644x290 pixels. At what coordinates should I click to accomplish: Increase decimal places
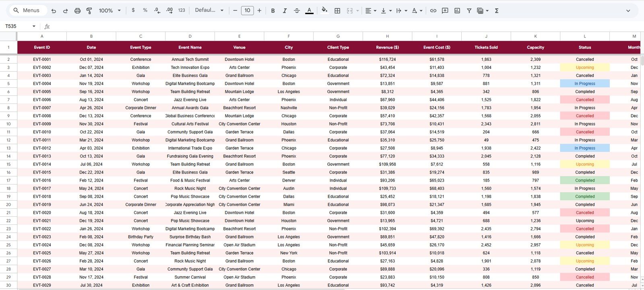click(169, 10)
